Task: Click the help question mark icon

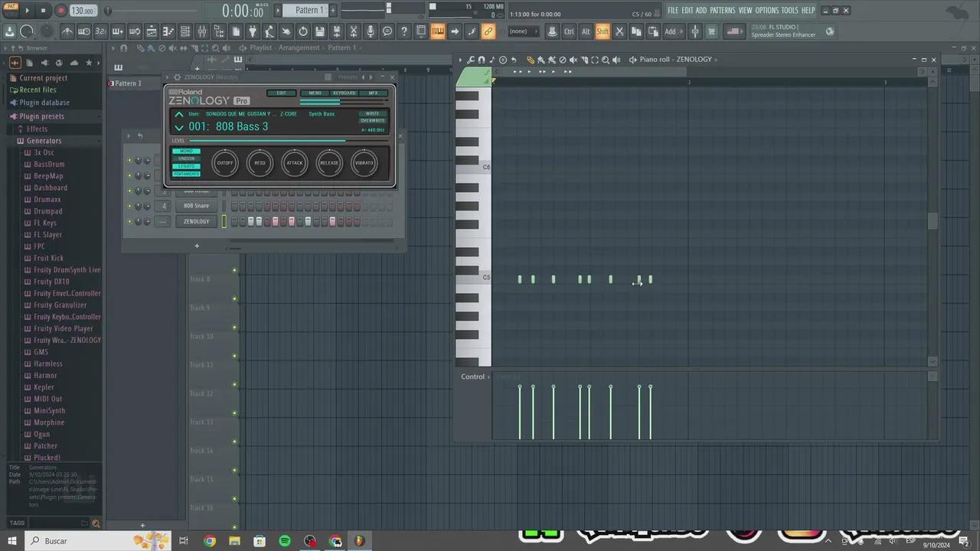Action: 404,31
